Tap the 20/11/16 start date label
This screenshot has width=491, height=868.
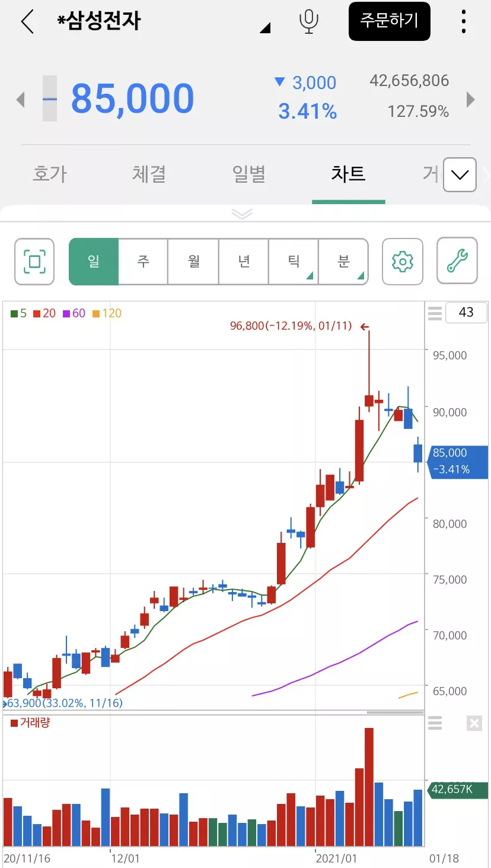pyautogui.click(x=27, y=859)
